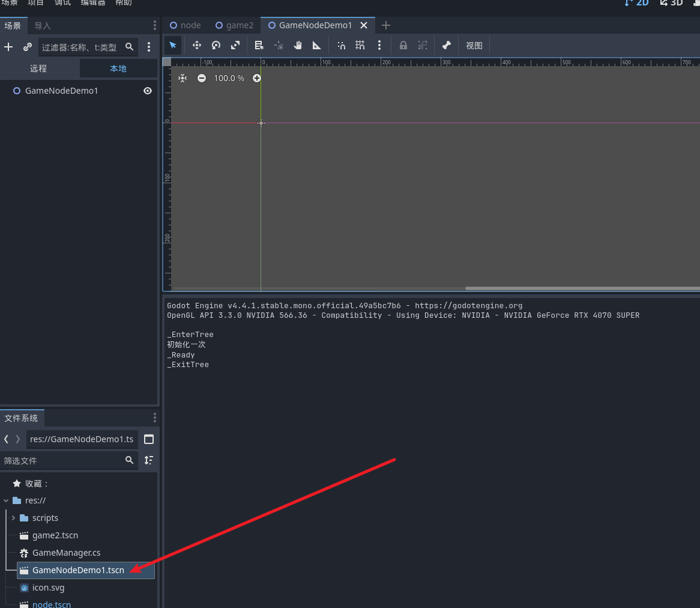Viewport: 700px width, 608px height.
Task: Open scene dock extra options menu
Action: [149, 47]
